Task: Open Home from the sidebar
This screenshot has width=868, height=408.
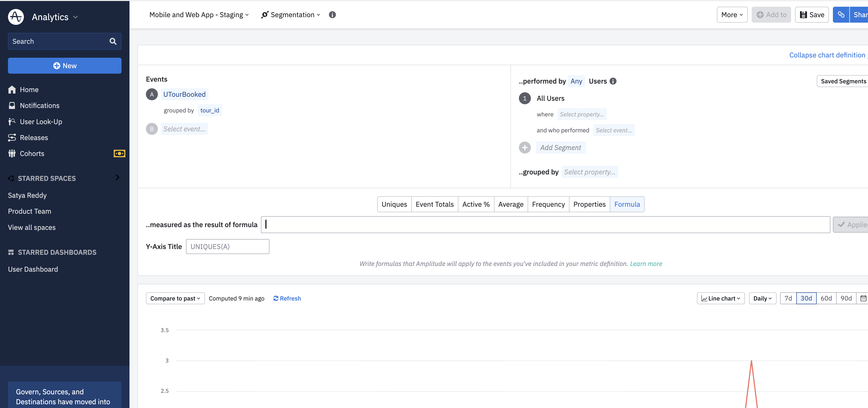Action: click(x=29, y=90)
